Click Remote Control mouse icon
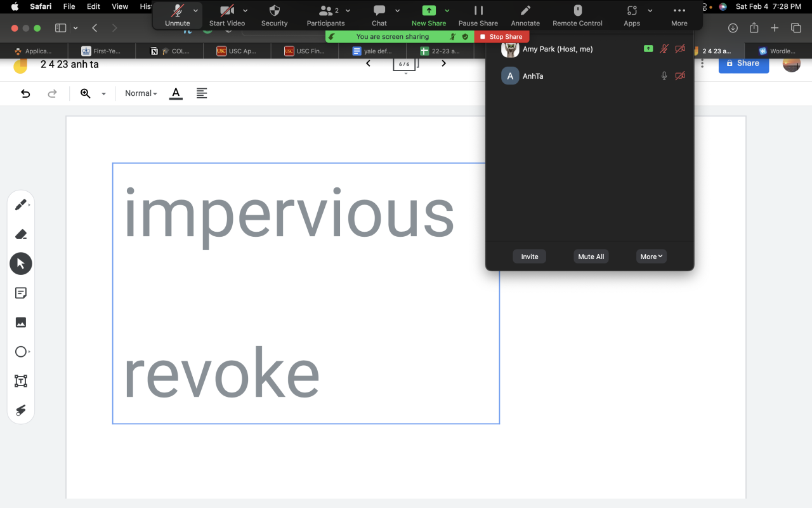812x508 pixels. coord(577,15)
